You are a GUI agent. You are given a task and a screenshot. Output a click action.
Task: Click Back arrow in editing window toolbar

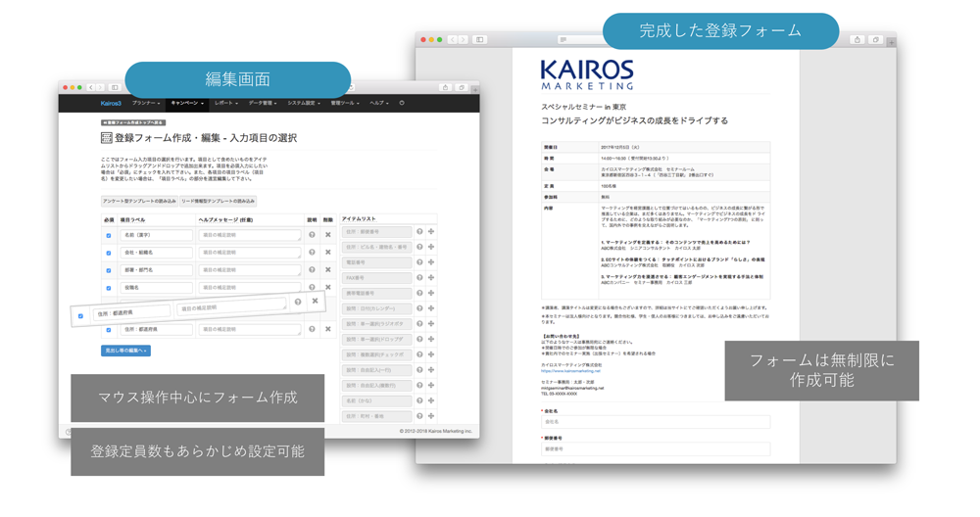click(x=90, y=87)
